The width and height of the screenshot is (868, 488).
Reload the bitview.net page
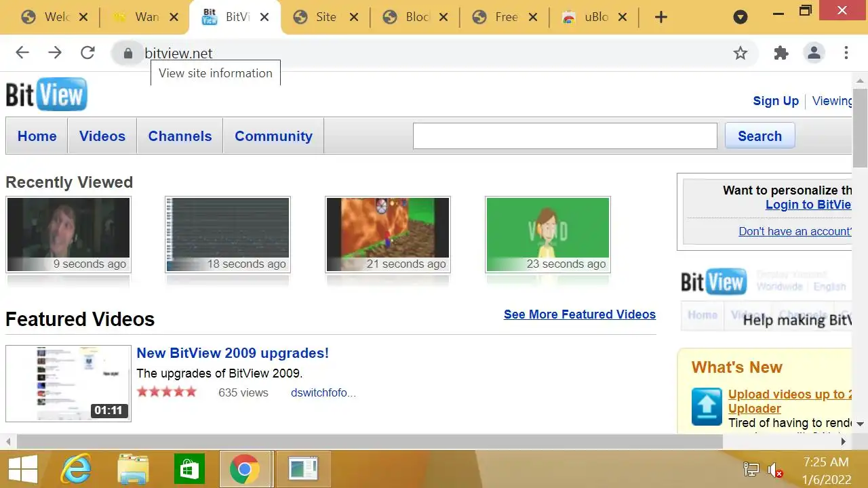[87, 53]
